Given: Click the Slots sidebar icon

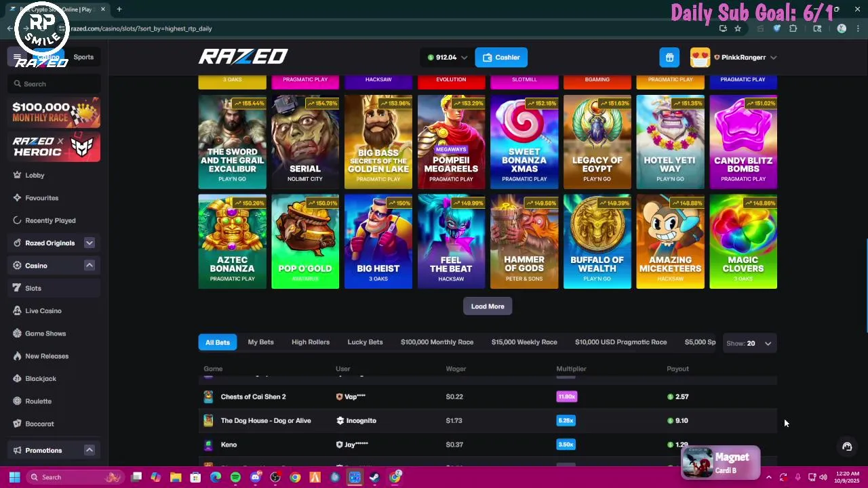Looking at the screenshot, I should point(17,288).
